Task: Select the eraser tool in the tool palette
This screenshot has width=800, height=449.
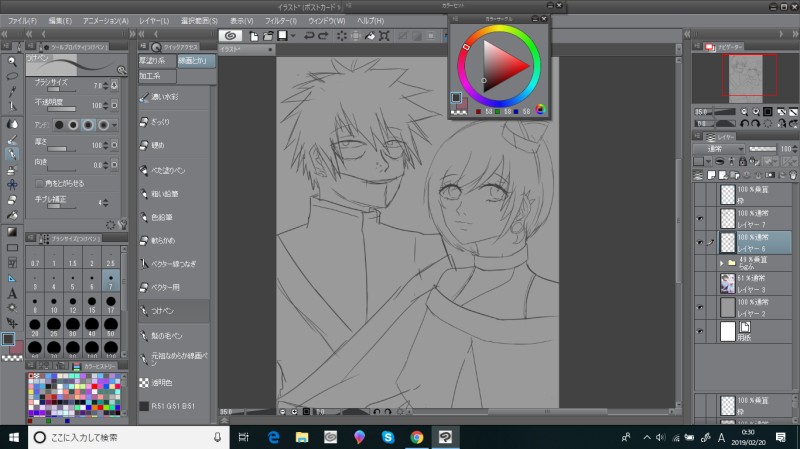Action: (12, 199)
